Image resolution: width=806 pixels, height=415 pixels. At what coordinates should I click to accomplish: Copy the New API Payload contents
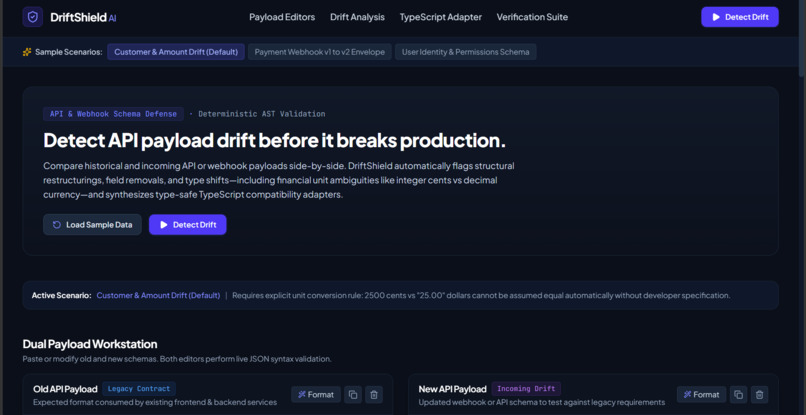[739, 394]
